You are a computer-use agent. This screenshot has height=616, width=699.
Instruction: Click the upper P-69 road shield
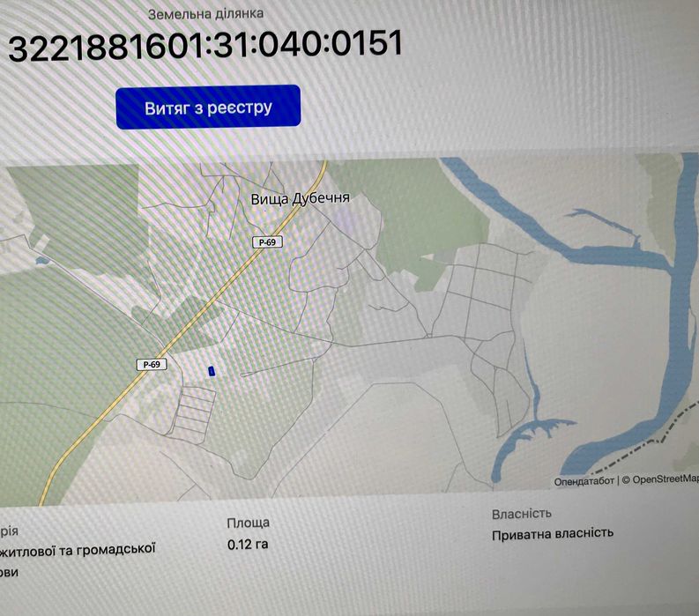(267, 242)
